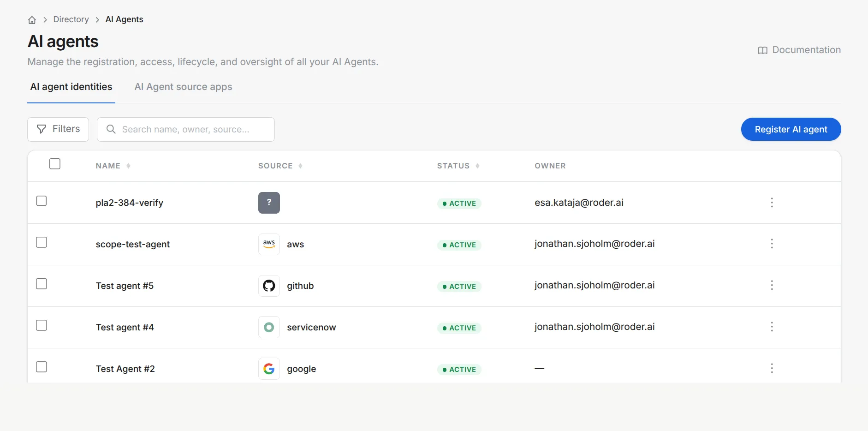Open the pla2-384-verify agent name

click(x=130, y=203)
